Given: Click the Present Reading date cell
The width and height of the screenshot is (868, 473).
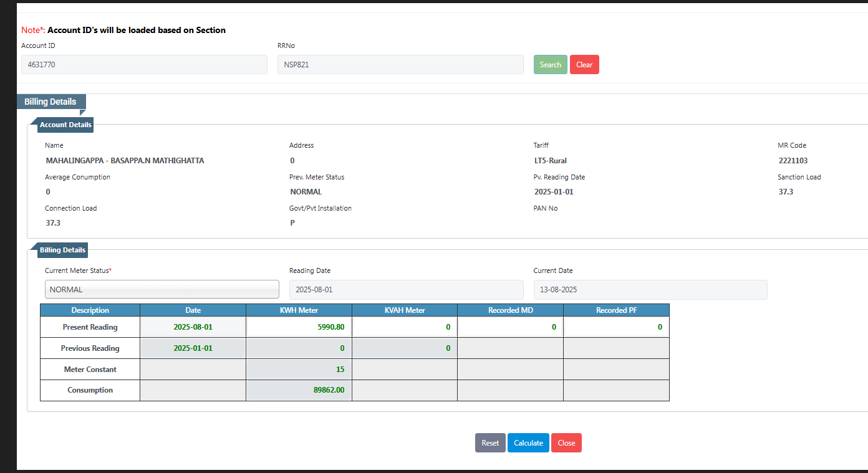Looking at the screenshot, I should tap(193, 327).
